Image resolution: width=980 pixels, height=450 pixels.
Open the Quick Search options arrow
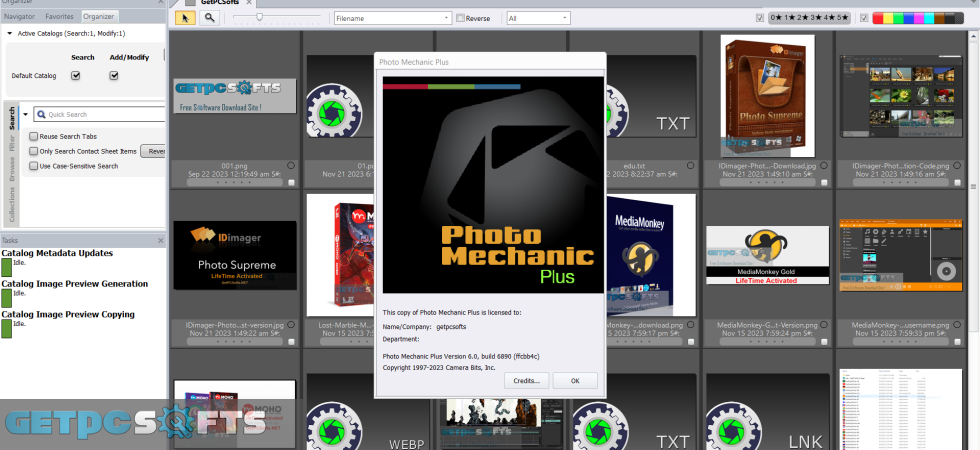coord(26,114)
